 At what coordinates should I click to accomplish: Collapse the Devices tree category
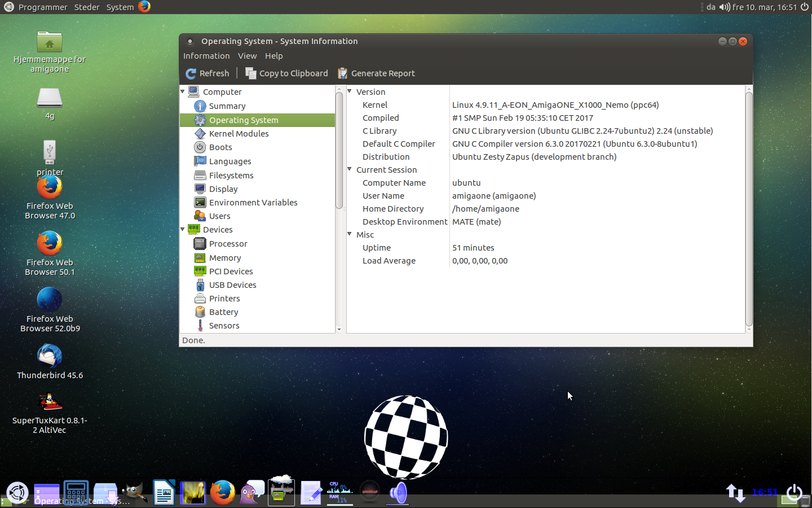[183, 229]
